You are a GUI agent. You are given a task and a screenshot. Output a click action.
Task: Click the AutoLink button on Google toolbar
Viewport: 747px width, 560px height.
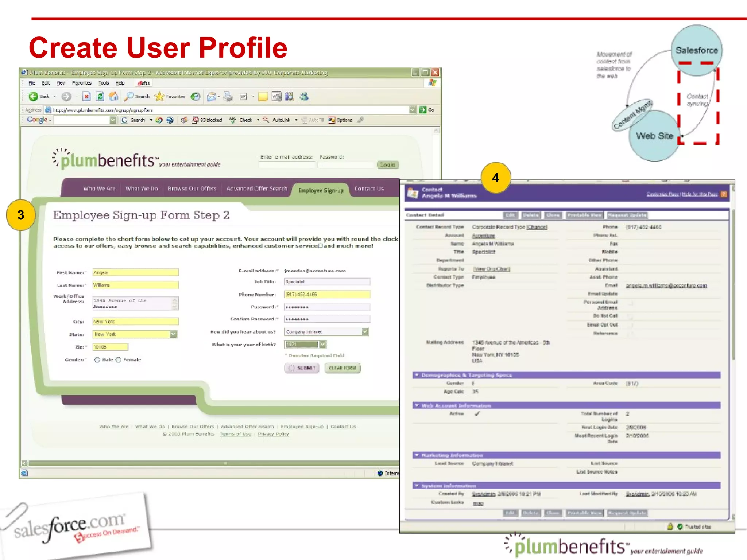[277, 120]
